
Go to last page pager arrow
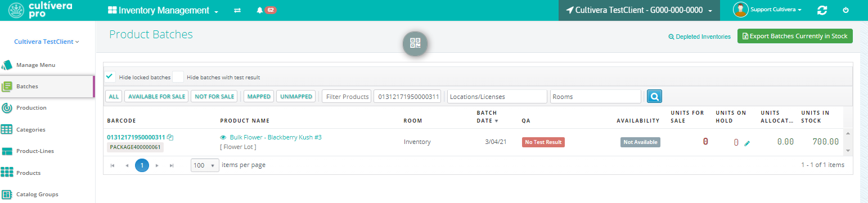pyautogui.click(x=172, y=165)
